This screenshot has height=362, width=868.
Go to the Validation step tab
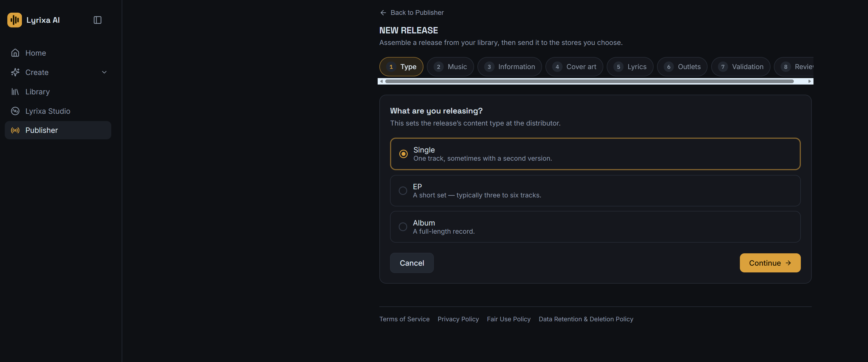tap(741, 67)
